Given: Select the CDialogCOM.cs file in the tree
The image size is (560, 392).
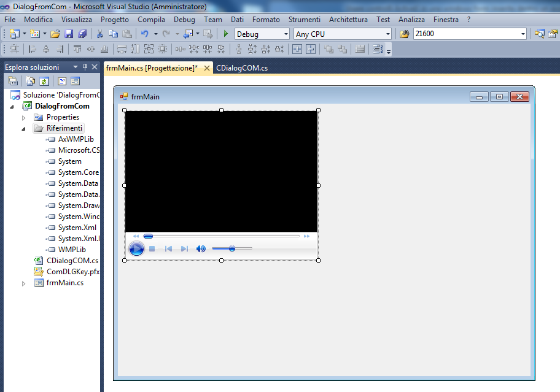Looking at the screenshot, I should coord(72,261).
